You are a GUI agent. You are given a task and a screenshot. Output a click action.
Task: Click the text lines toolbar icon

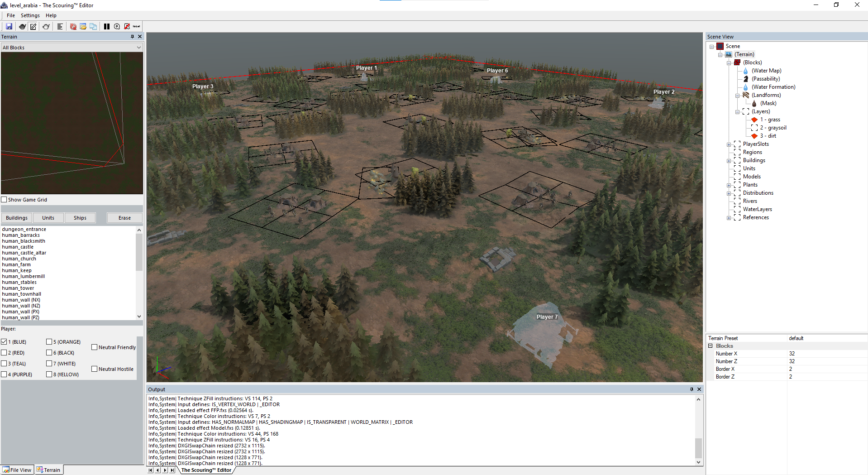59,26
